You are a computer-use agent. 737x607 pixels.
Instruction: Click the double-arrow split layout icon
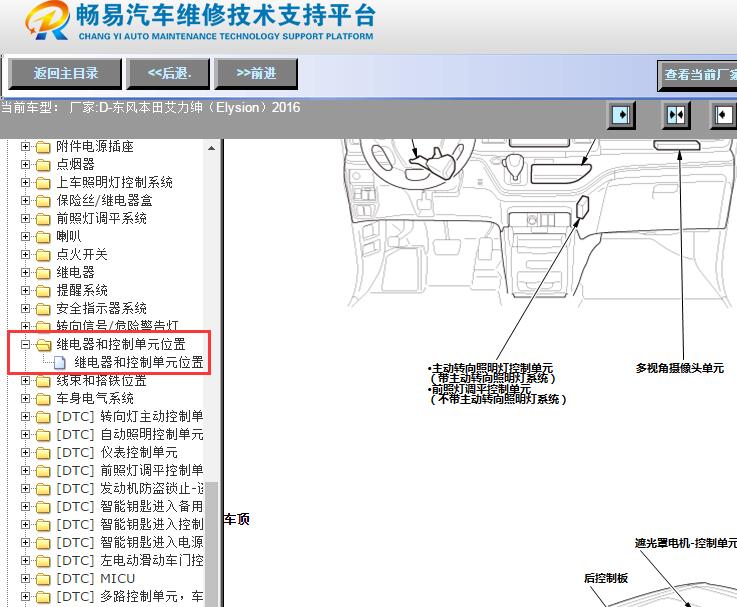coord(676,115)
